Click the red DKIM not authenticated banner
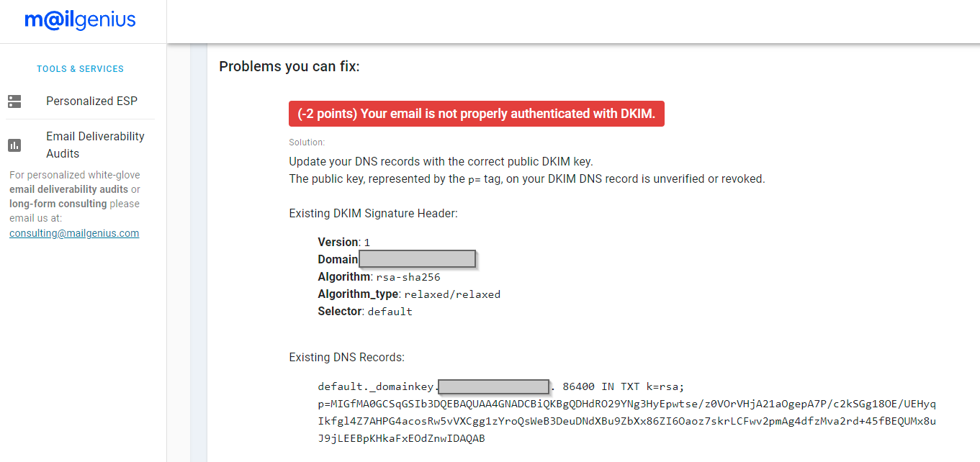The height and width of the screenshot is (462, 980). tap(476, 114)
